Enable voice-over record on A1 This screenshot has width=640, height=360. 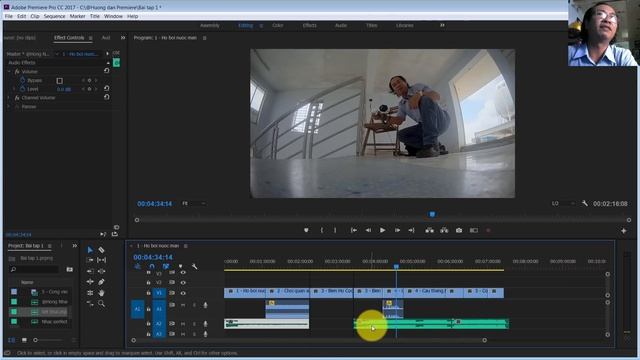(x=205, y=305)
